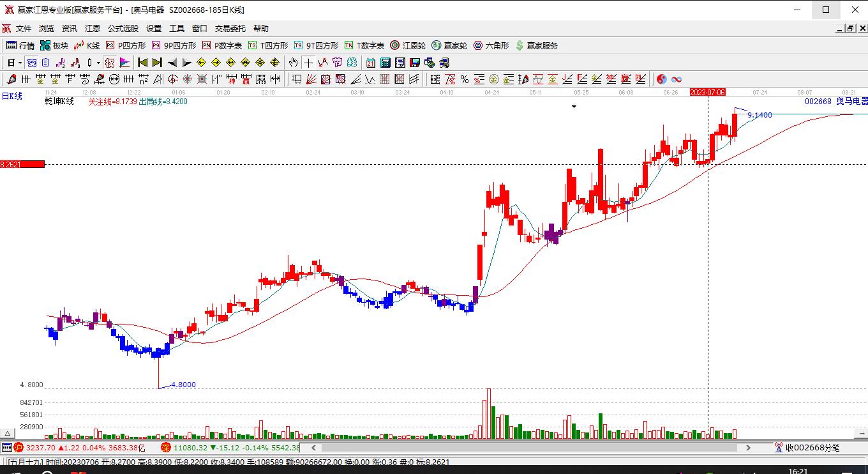Image resolution: width=868 pixels, height=474 pixels.
Task: Click the save floppy disk icon
Action: [x=415, y=63]
